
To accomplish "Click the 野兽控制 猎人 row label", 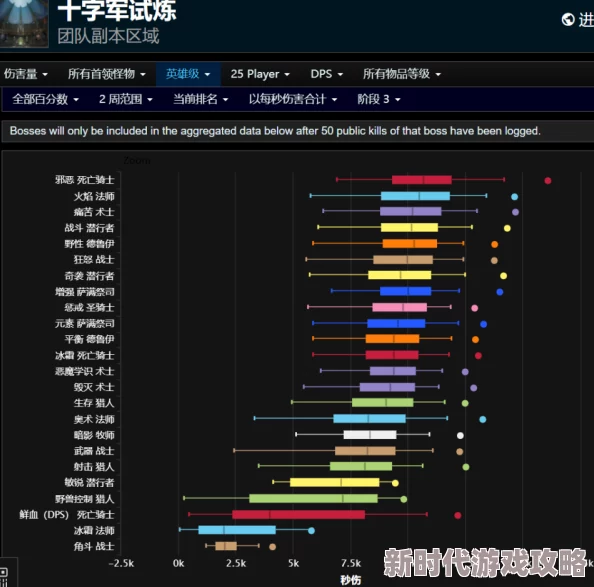I will pyautogui.click(x=84, y=499).
